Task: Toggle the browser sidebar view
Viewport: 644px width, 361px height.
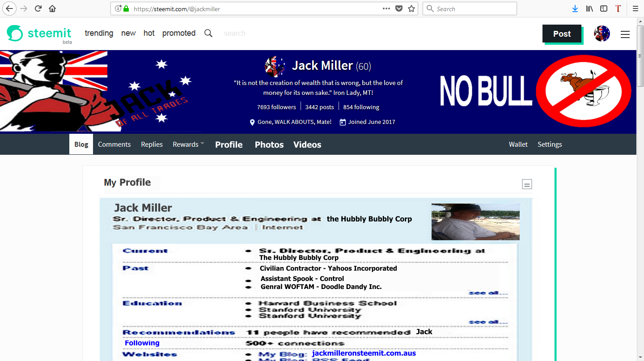Action: 604,8
